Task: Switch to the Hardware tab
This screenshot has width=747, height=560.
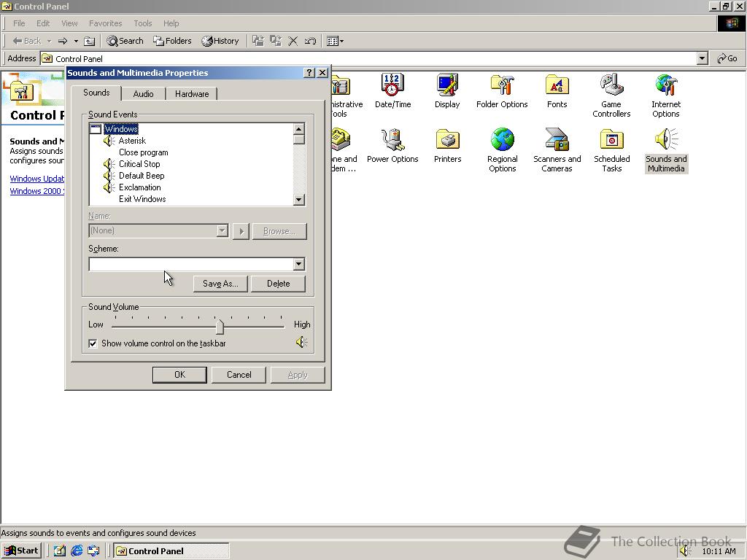Action: tap(192, 94)
